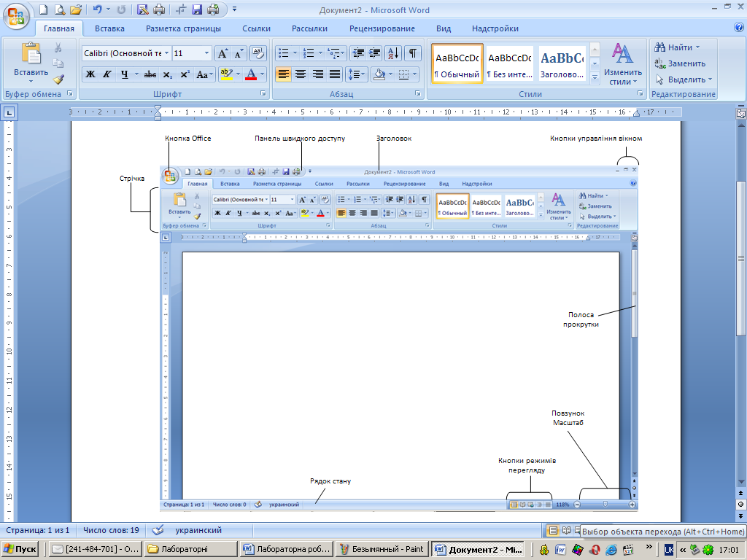Apply the Без интервала style
The image size is (747, 560).
pos(509,64)
